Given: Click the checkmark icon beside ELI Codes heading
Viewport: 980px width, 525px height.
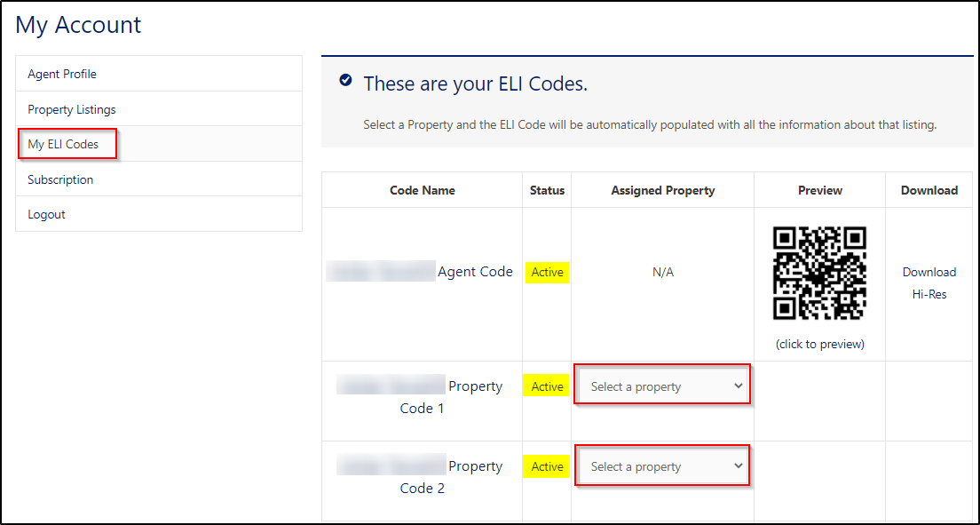Looking at the screenshot, I should 345,81.
